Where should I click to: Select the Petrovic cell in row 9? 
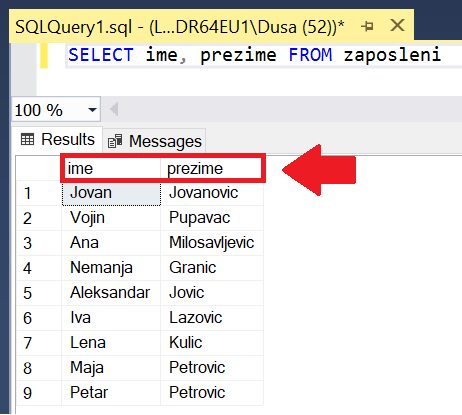pyautogui.click(x=212, y=393)
